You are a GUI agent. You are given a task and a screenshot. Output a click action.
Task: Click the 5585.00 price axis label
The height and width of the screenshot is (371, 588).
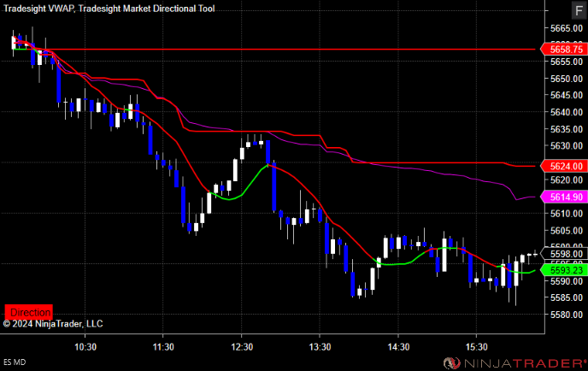[567, 297]
